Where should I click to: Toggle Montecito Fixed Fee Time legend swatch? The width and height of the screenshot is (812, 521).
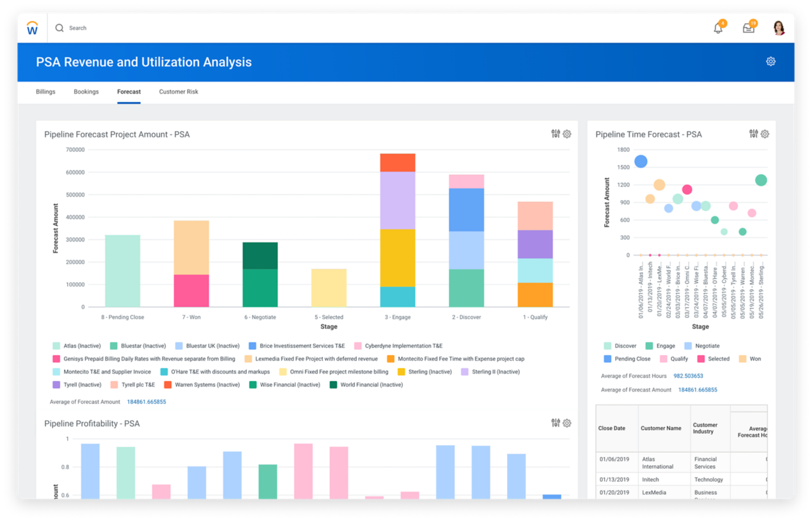tap(391, 359)
